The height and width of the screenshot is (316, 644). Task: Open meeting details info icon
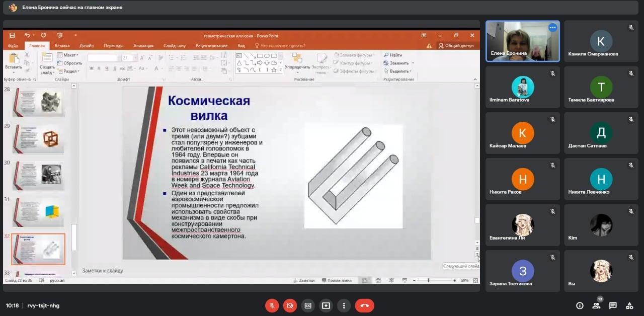[580, 305]
